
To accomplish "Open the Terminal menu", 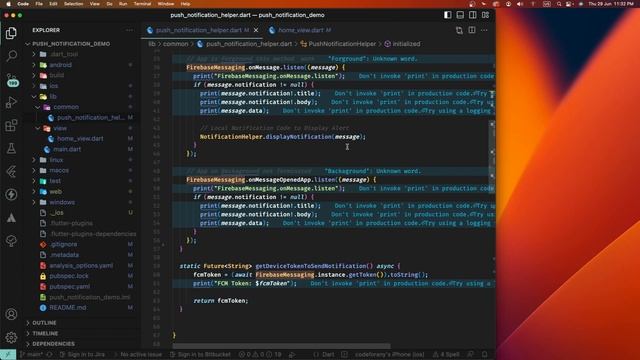I will pos(142,4).
